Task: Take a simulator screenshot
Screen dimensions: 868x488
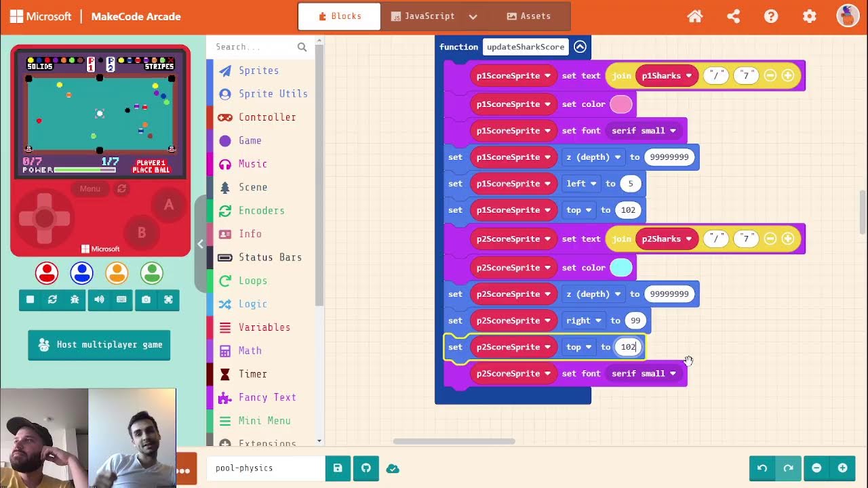Action: click(x=146, y=300)
